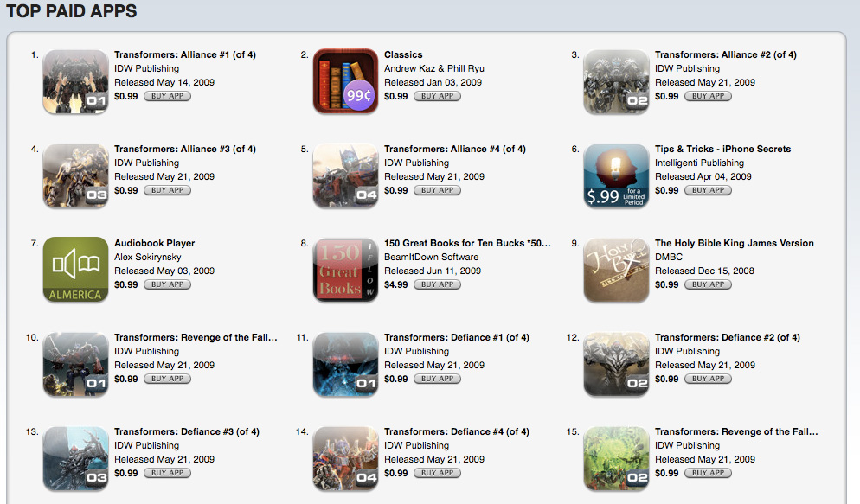Open Transformers: Alliance #2 title link

coord(726,54)
